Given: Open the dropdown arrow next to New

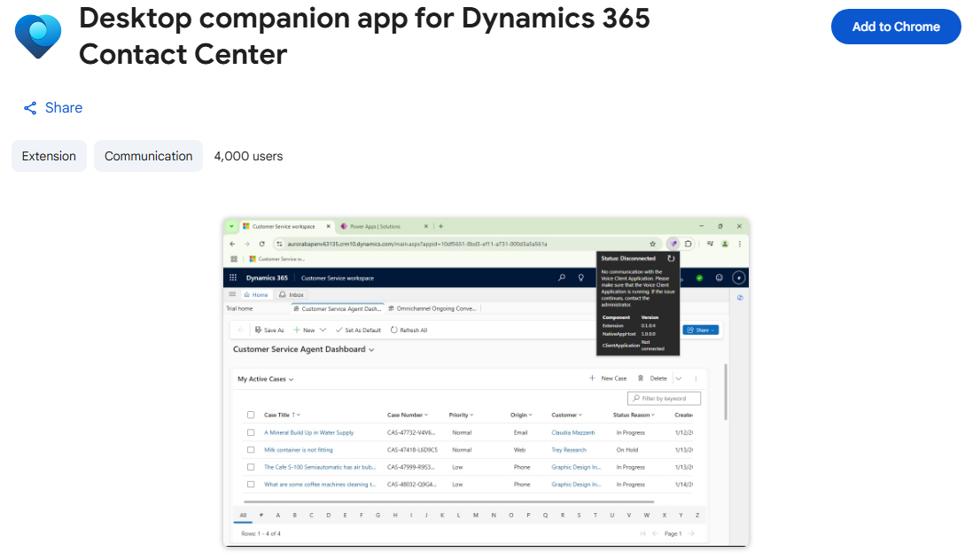Looking at the screenshot, I should [323, 330].
